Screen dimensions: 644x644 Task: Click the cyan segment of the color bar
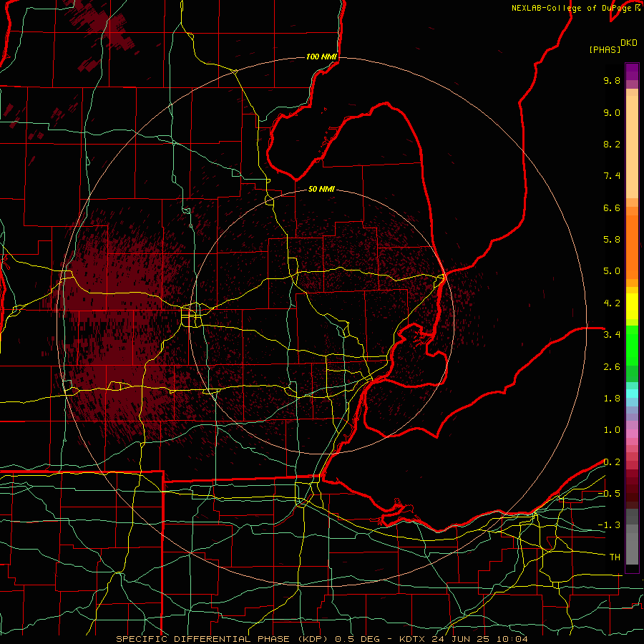[x=632, y=393]
